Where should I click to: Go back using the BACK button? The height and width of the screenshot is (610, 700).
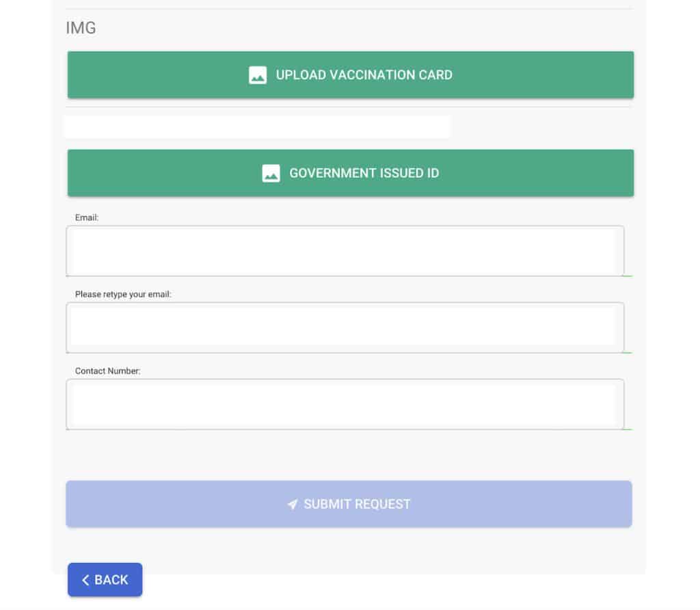105,580
